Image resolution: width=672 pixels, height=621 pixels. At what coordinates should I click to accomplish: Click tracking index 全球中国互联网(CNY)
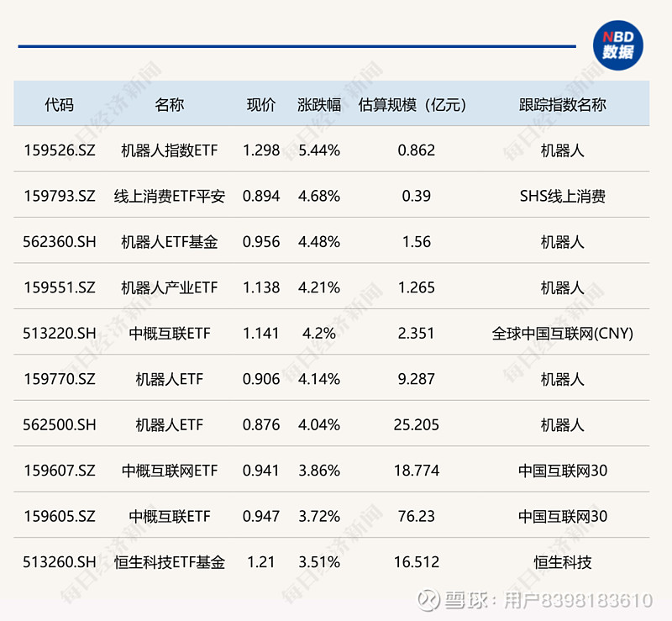[x=564, y=333]
